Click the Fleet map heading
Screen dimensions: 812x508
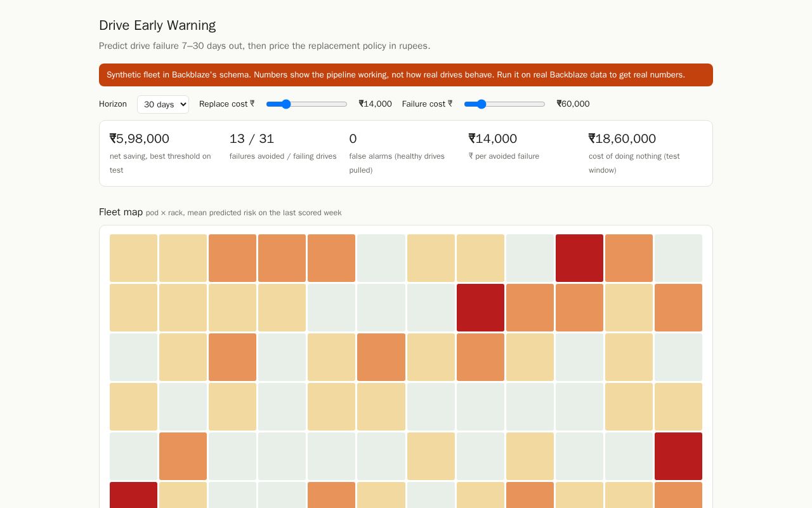121,212
